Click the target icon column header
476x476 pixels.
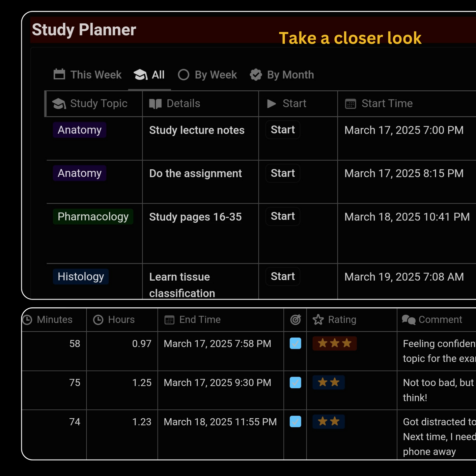[x=295, y=320]
